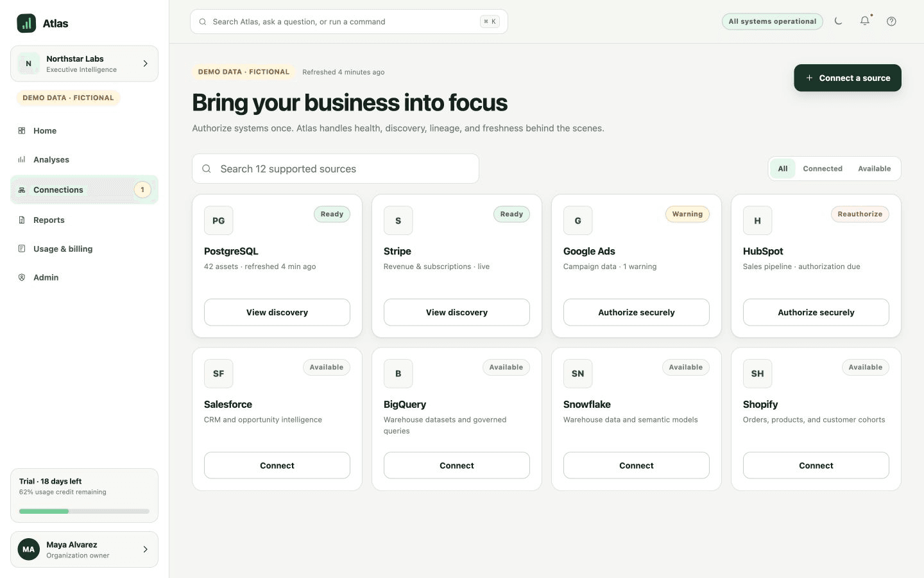
Task: Click the MA avatar for Maya Alvarez
Action: (x=29, y=549)
